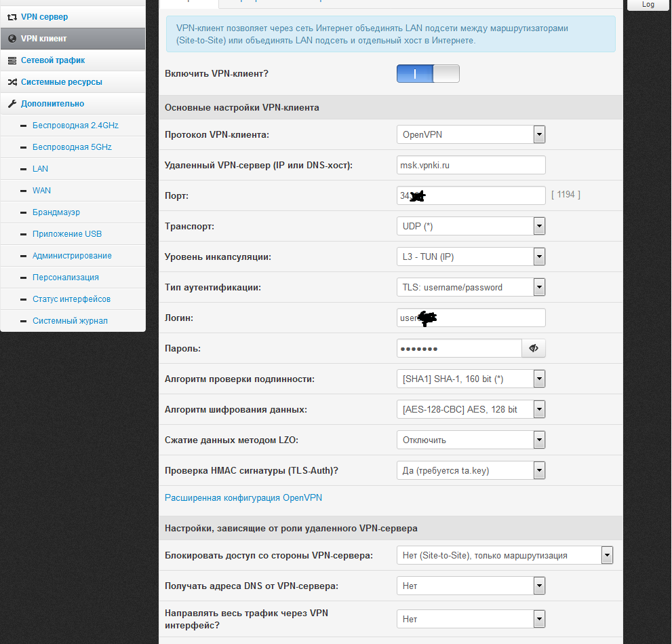Click the System resources (Системные ресурсы) shuffle icon
The width and height of the screenshot is (672, 644).
tap(12, 82)
